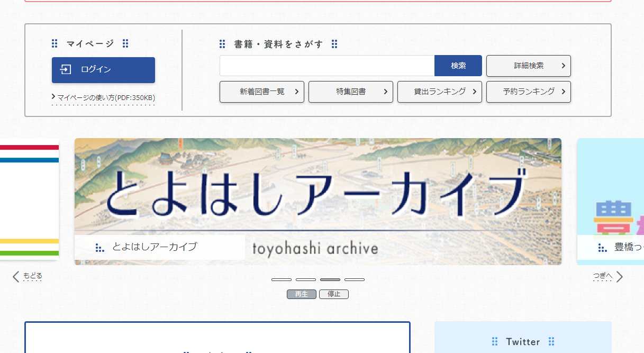Select the second carousel slide indicator
644x353 pixels.
tap(306, 279)
